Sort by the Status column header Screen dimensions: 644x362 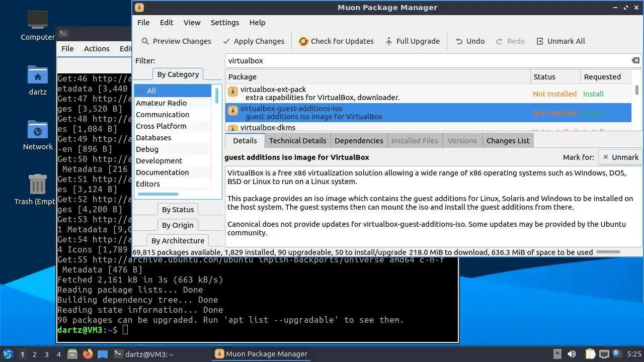(x=555, y=77)
